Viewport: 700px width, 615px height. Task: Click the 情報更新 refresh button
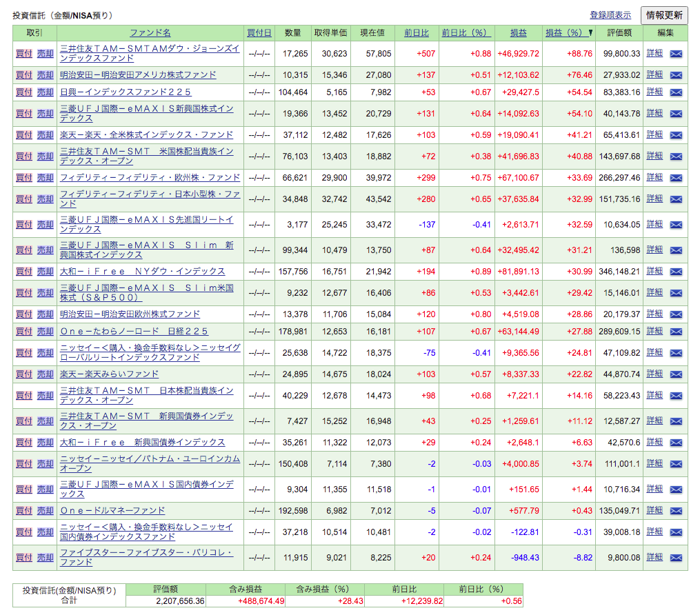[664, 15]
